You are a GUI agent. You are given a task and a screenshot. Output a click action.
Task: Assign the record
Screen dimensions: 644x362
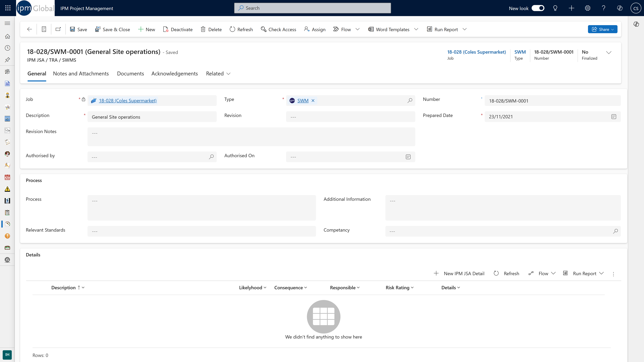click(x=315, y=29)
